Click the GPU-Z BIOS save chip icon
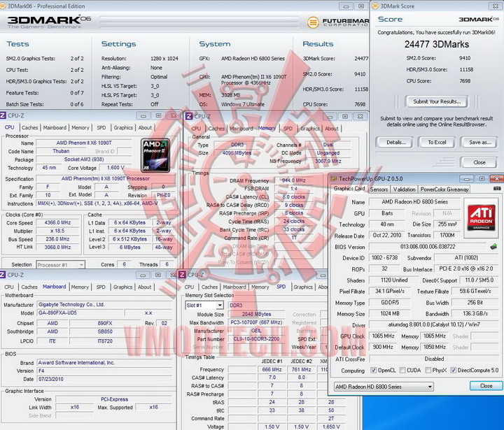 coord(493,247)
